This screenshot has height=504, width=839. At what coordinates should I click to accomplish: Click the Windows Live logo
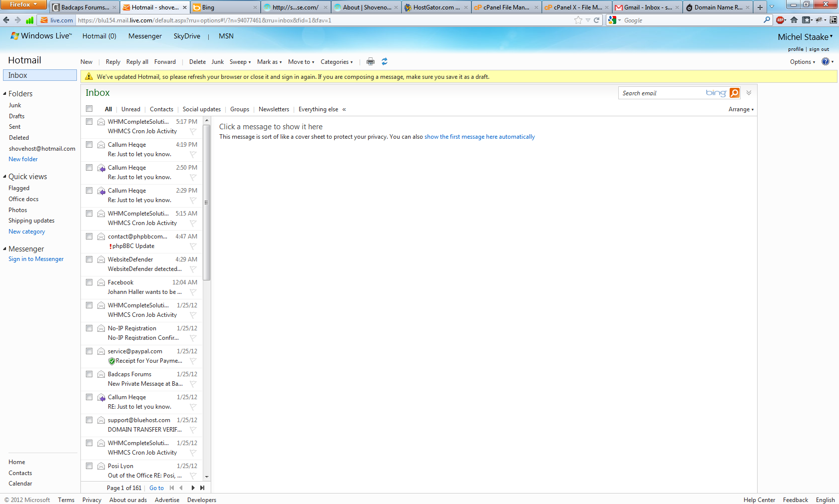[x=41, y=36]
